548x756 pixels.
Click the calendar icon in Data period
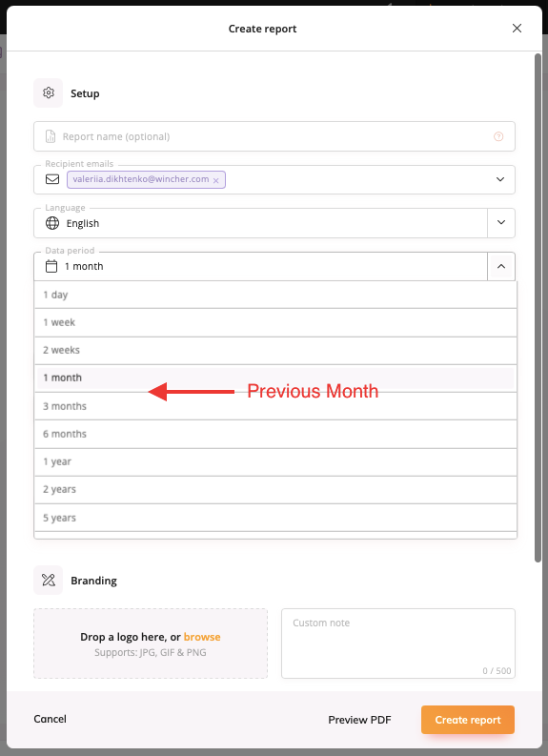point(51,266)
